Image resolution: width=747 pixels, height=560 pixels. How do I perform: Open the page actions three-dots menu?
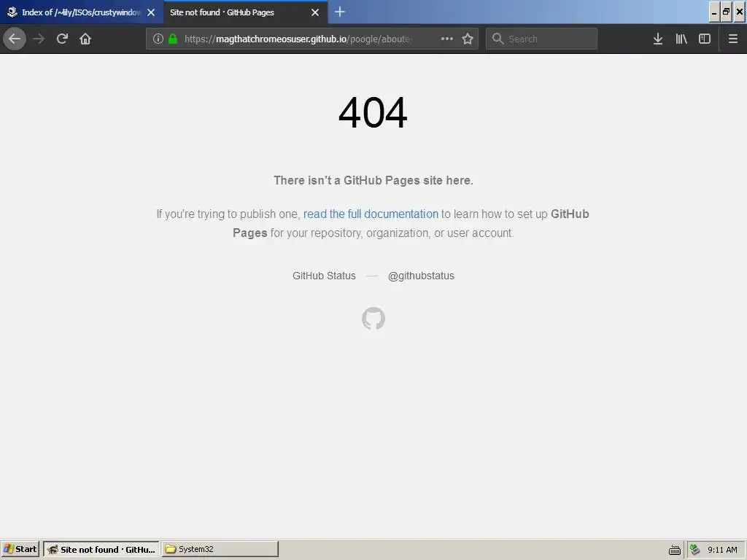click(x=447, y=39)
